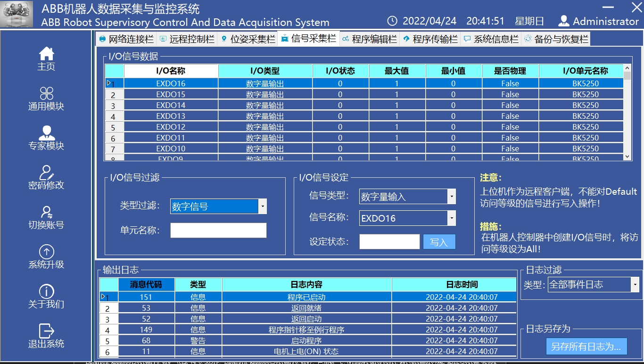Select the EXDO12 cell
The height and width of the screenshot is (364, 644).
point(171,127)
